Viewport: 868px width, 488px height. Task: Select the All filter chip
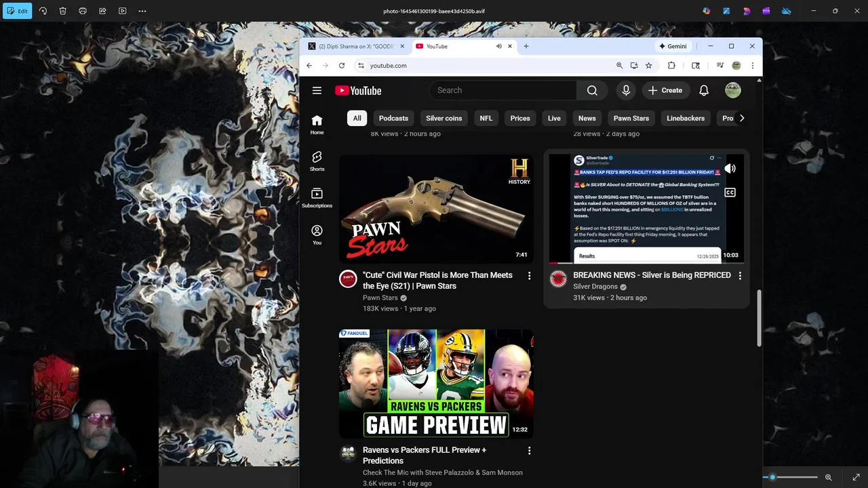pos(357,118)
